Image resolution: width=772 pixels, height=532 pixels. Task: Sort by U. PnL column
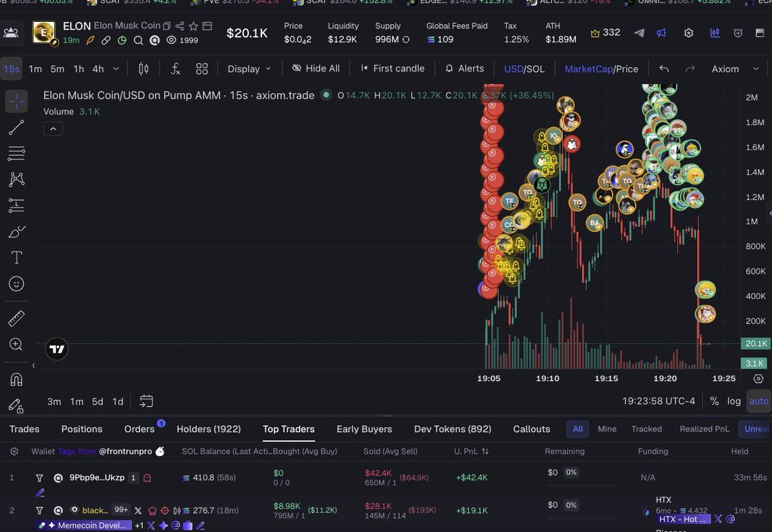(x=471, y=451)
